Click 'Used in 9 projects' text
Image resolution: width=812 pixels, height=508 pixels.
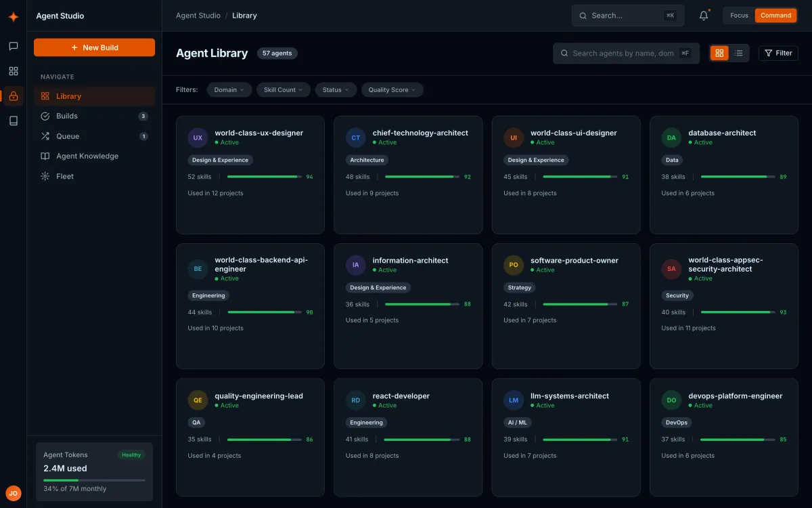(372, 193)
